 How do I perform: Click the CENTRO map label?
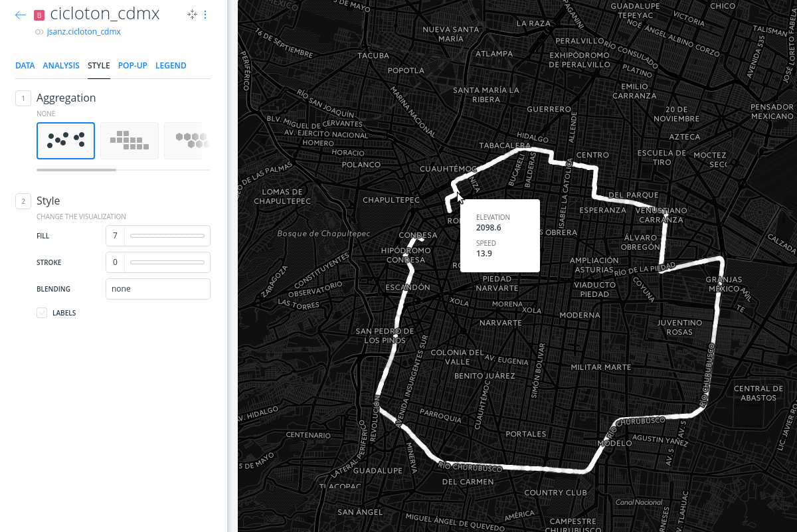(592, 155)
